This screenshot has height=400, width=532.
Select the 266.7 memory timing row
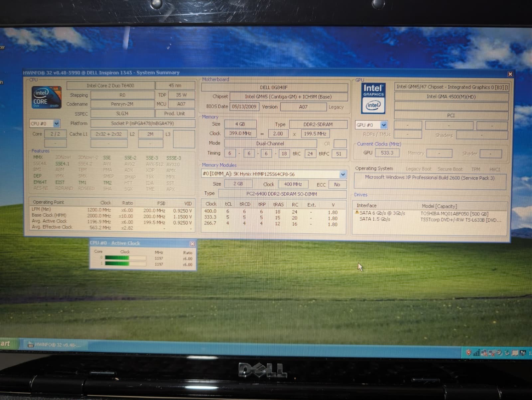(273, 224)
